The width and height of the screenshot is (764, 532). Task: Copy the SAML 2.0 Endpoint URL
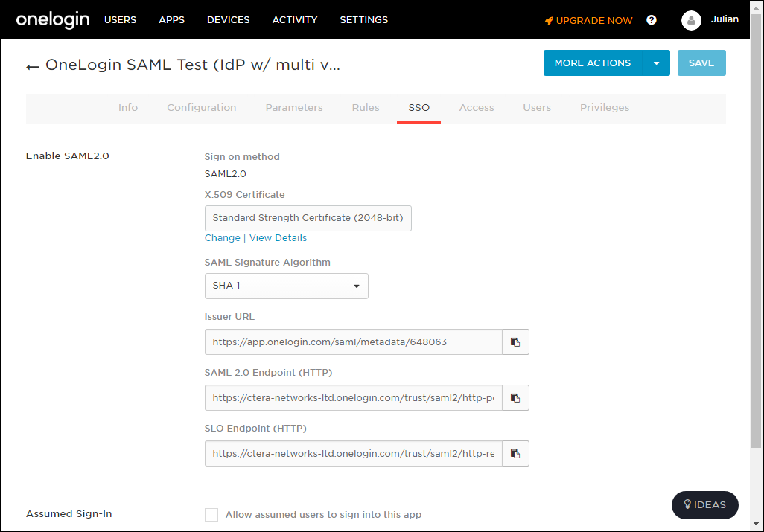[x=515, y=398]
